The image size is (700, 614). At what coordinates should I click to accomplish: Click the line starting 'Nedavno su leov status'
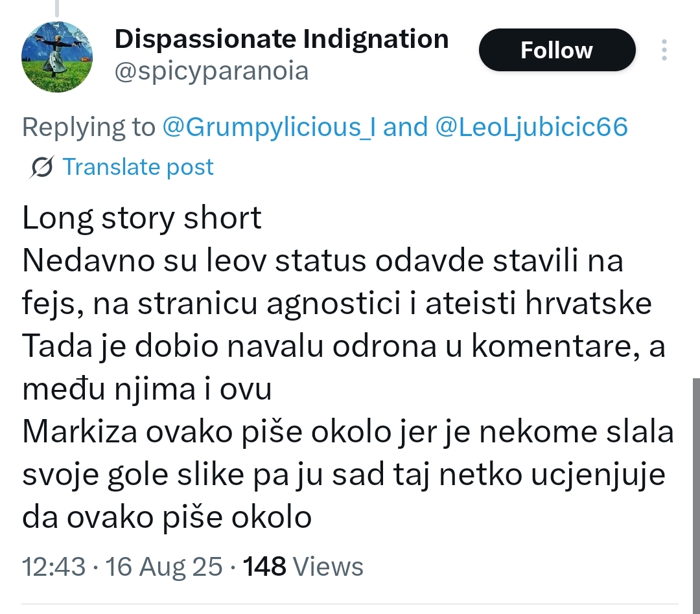[x=323, y=260]
